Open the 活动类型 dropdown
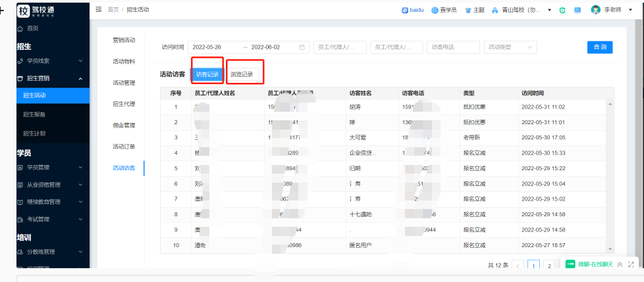The width and height of the screenshot is (644, 282). coord(510,47)
